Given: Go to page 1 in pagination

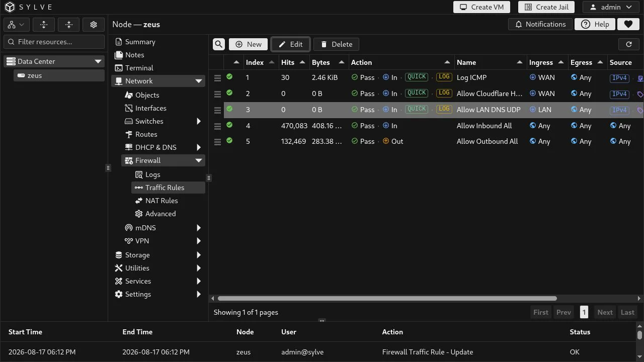Looking at the screenshot, I should tap(584, 312).
